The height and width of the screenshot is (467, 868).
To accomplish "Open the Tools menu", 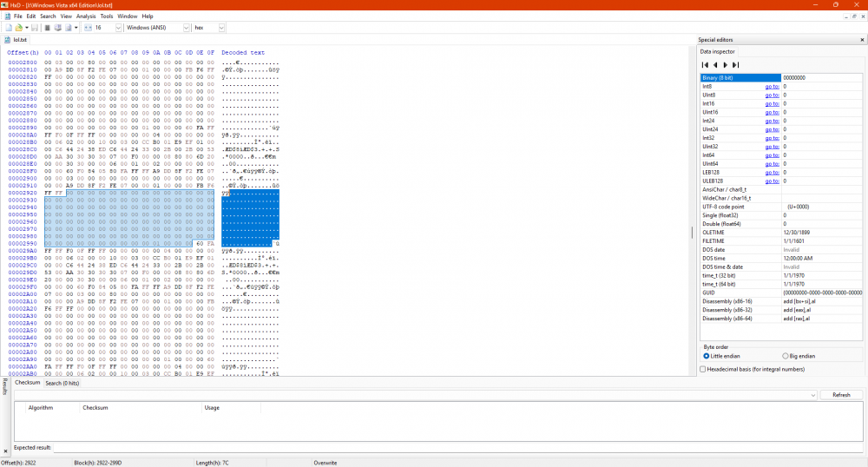I will 107,16.
